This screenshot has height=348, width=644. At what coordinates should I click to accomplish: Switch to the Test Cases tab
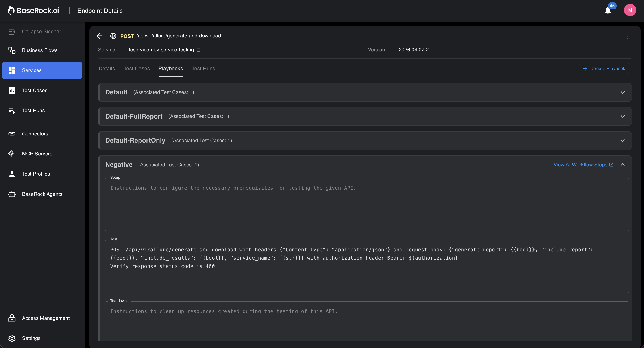pos(137,68)
